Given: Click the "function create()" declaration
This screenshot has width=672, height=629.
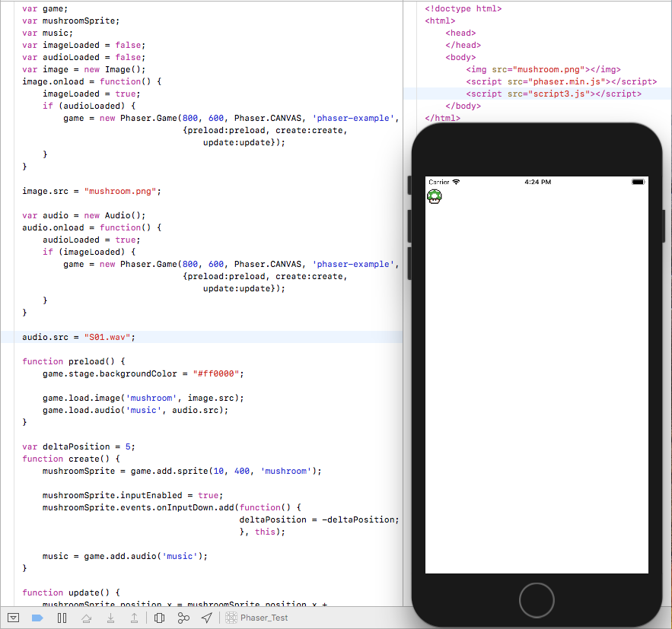Looking at the screenshot, I should click(71, 459).
